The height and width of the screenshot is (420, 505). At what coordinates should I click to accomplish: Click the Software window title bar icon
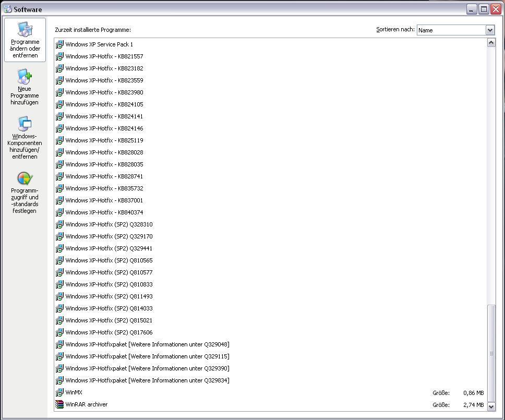[x=8, y=9]
